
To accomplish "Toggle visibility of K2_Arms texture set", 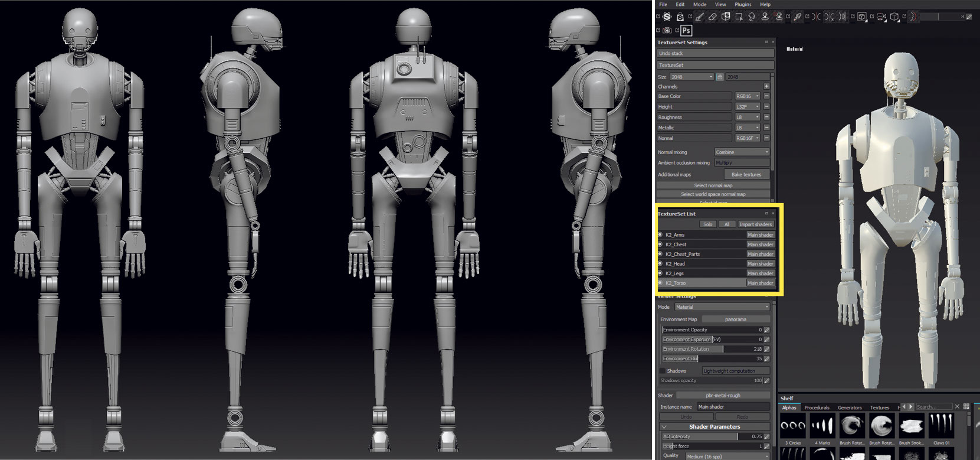I will point(660,234).
